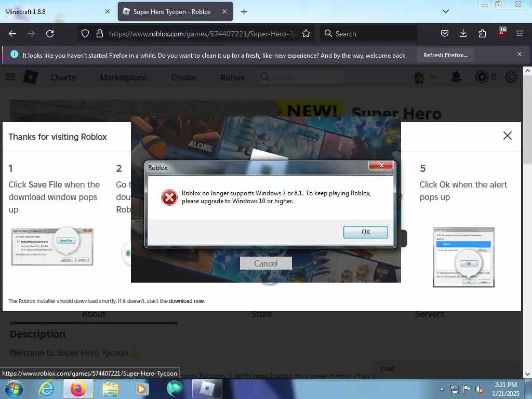532x399 pixels.
Task: Click the Roblox avatar profile icon
Action: tap(420, 77)
